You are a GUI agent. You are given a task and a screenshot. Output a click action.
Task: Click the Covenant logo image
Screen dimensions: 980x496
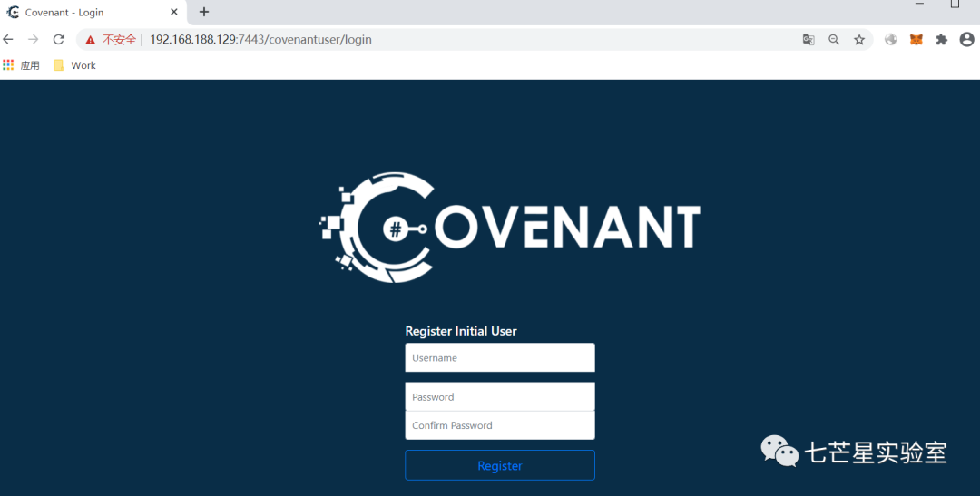click(x=509, y=228)
